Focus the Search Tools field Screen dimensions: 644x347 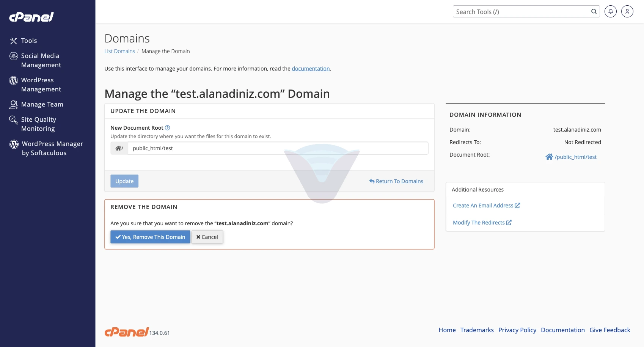pos(523,11)
